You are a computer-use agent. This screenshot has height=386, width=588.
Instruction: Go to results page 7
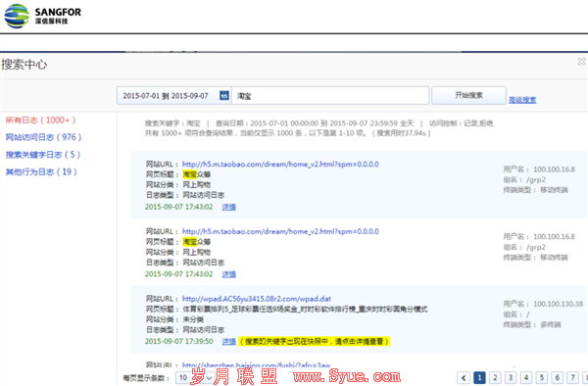pyautogui.click(x=572, y=377)
